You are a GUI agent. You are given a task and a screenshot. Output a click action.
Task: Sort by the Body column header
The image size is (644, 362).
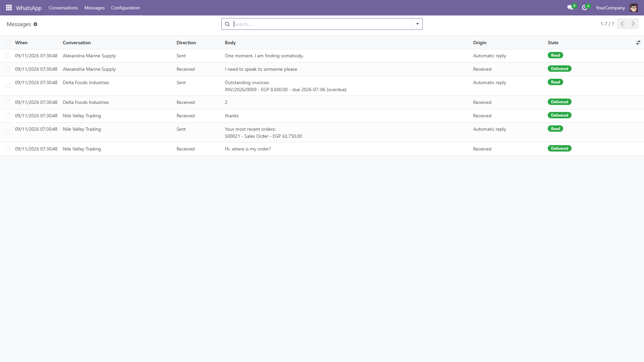tap(230, 43)
